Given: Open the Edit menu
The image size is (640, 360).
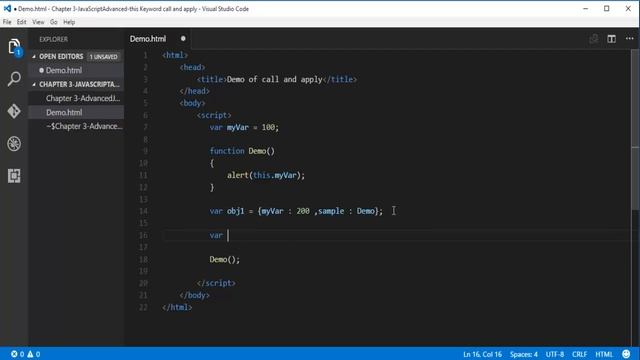Looking at the screenshot, I should (x=22, y=22).
